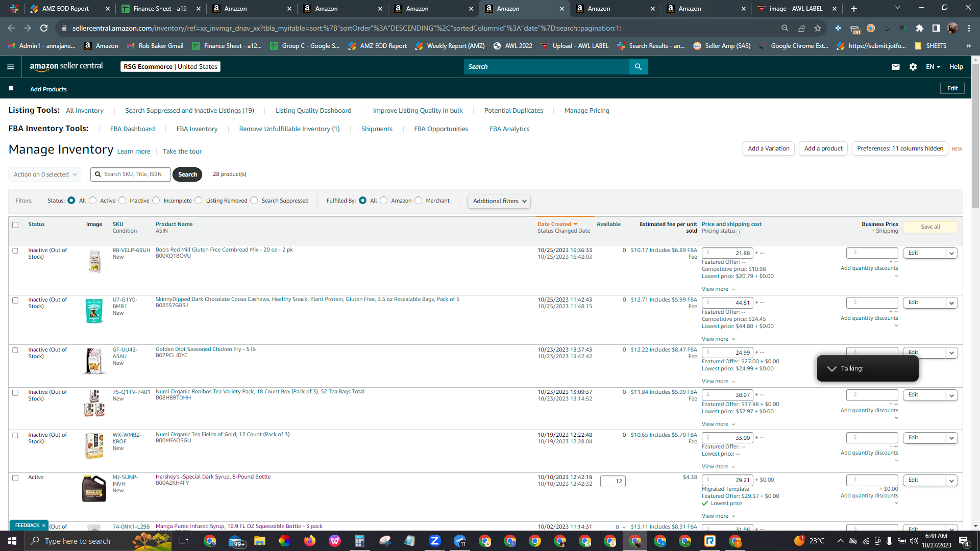980x551 pixels.
Task: Collapse the Talking overlay chevron
Action: (832, 369)
